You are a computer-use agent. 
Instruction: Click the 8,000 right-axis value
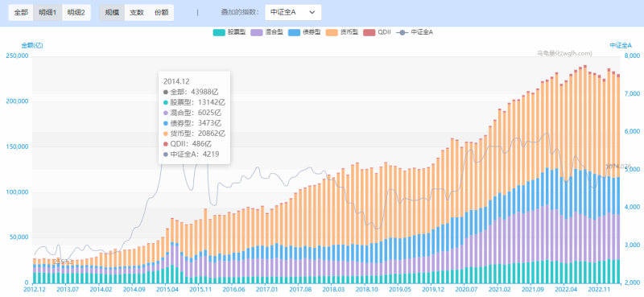pyautogui.click(x=633, y=56)
